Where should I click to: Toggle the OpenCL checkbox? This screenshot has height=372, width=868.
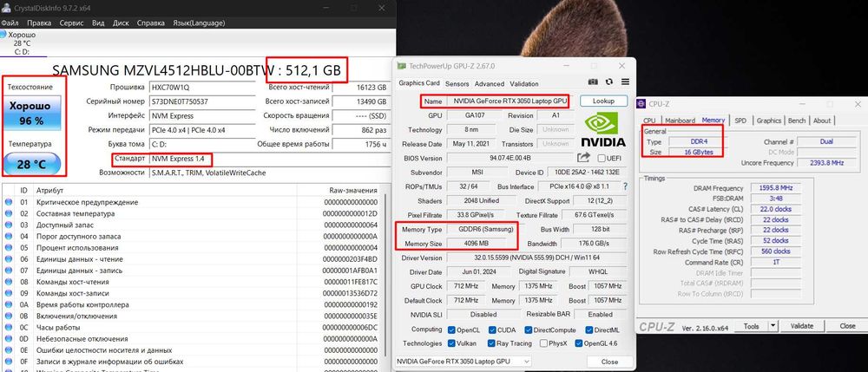[x=451, y=330]
